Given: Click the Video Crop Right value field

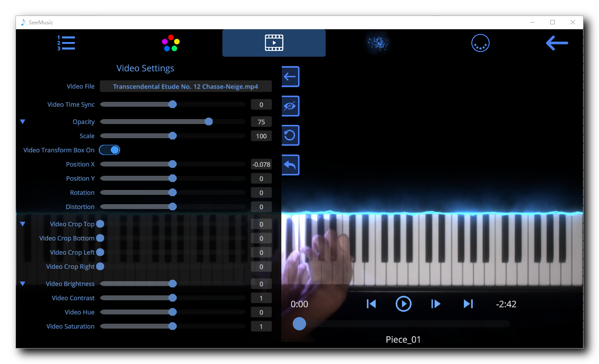Looking at the screenshot, I should click(x=261, y=267).
